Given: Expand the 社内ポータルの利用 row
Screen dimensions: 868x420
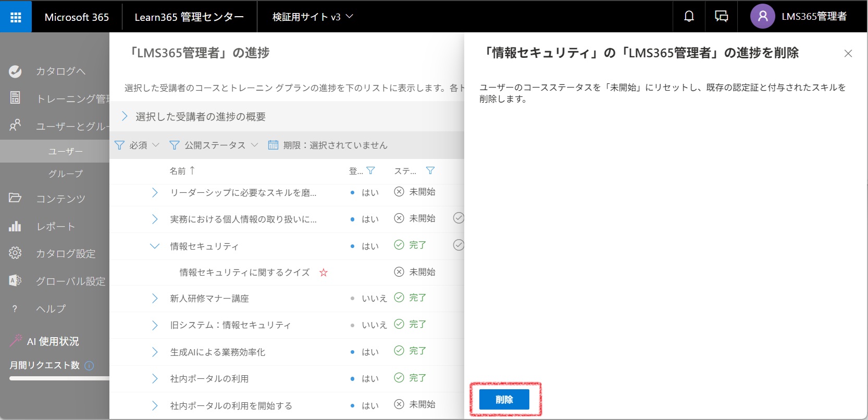Looking at the screenshot, I should pos(155,378).
